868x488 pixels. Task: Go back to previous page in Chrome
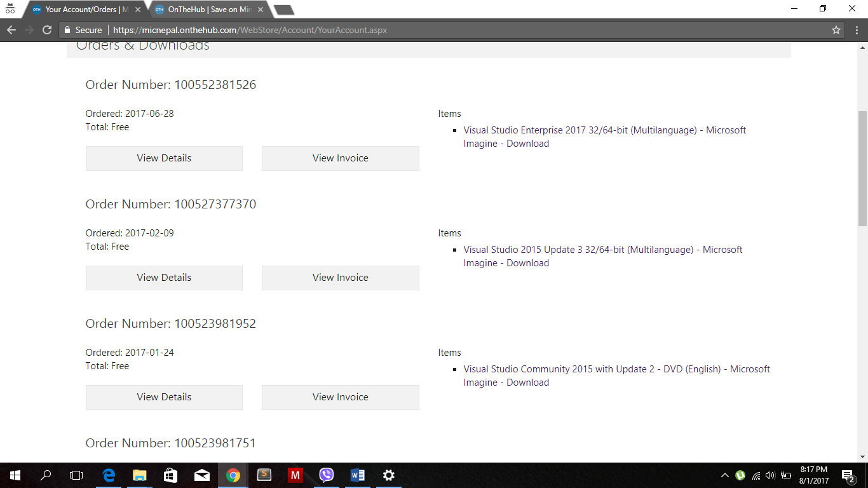(x=11, y=30)
